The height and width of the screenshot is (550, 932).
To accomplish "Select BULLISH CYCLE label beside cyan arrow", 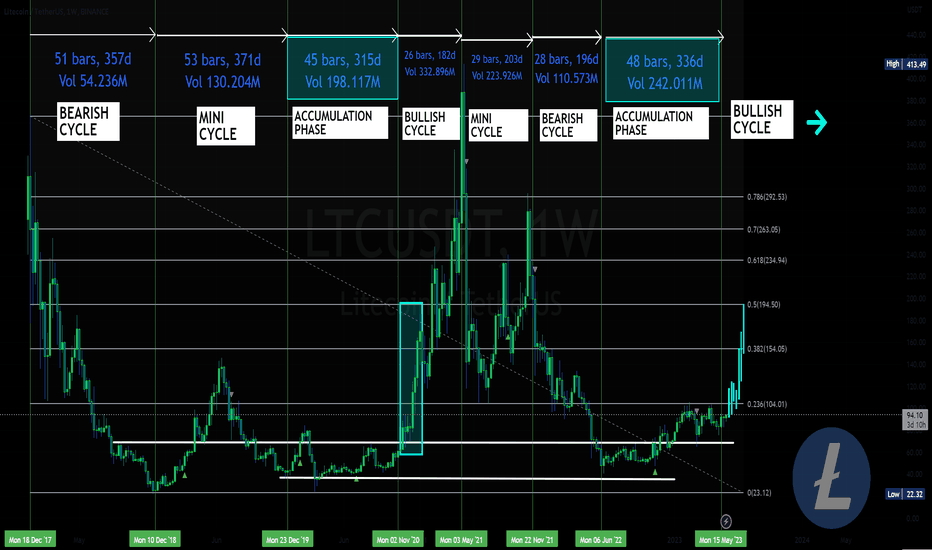I will coord(762,120).
